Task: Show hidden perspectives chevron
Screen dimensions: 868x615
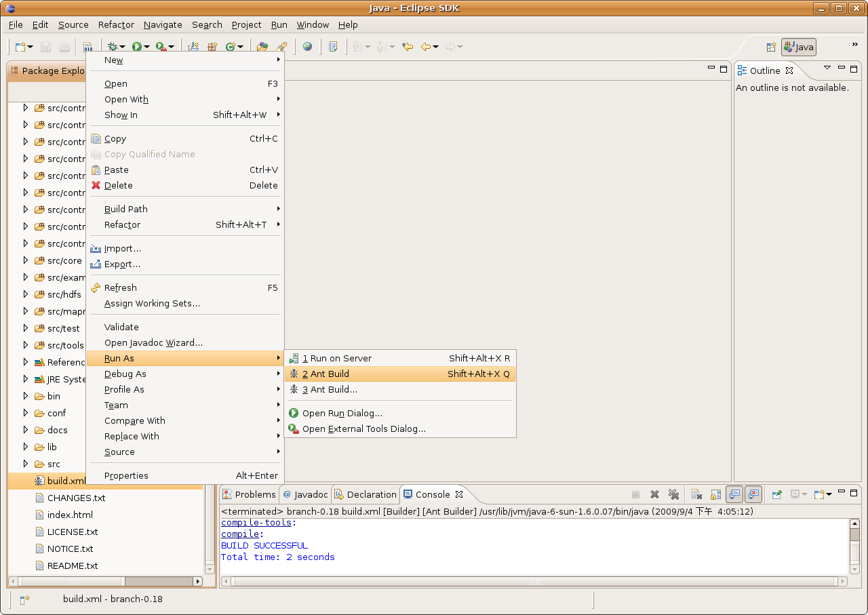Action: tap(854, 45)
